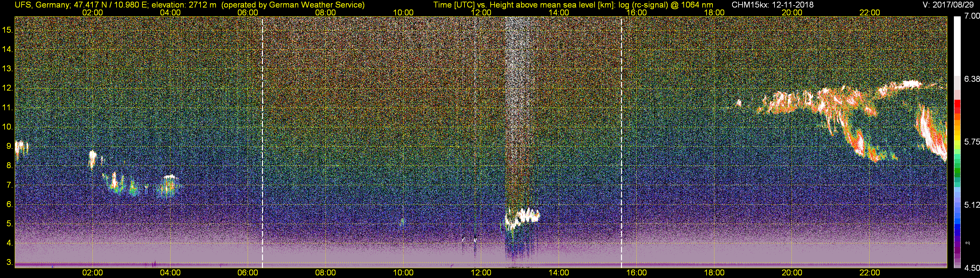
Task: Click the bottom axis '12:00' time label
Action: (481, 273)
